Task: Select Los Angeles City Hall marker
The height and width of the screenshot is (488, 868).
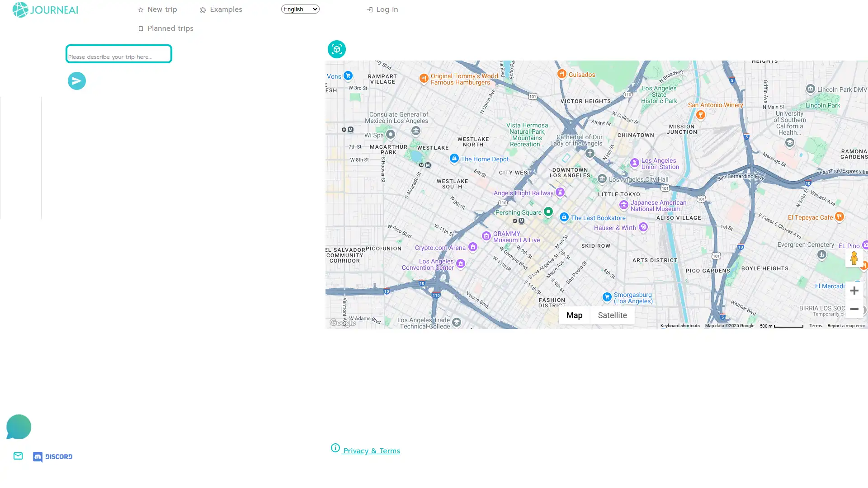Action: (602, 179)
